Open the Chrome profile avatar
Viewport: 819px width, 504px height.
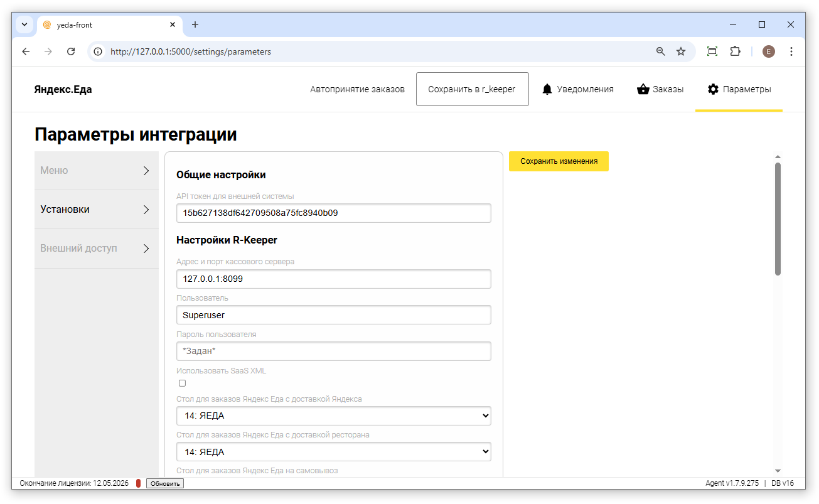pyautogui.click(x=769, y=51)
